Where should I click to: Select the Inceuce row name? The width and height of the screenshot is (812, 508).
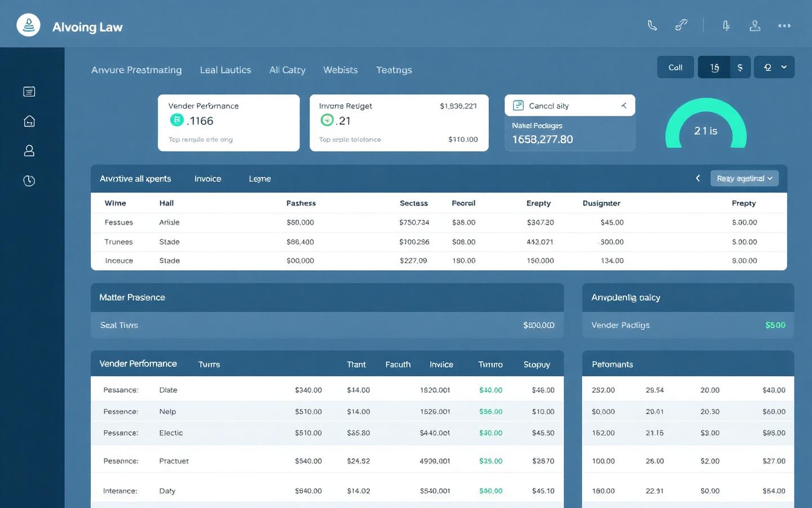click(119, 261)
